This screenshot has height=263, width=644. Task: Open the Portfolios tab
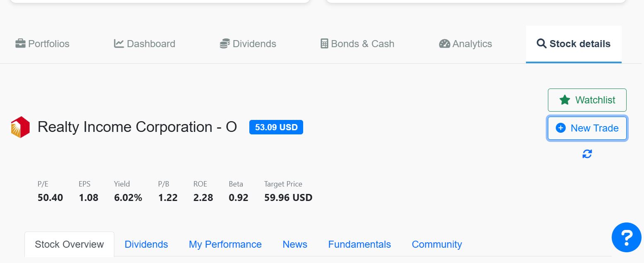42,44
